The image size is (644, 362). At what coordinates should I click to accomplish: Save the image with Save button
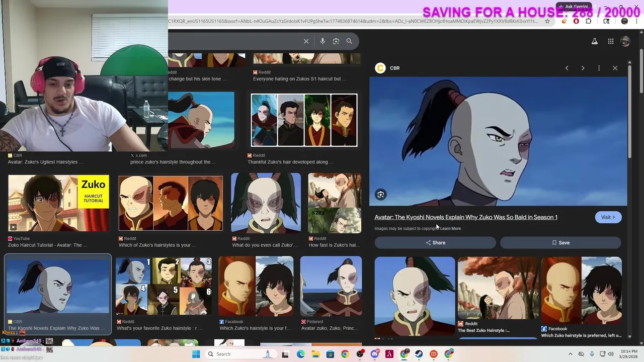click(560, 243)
